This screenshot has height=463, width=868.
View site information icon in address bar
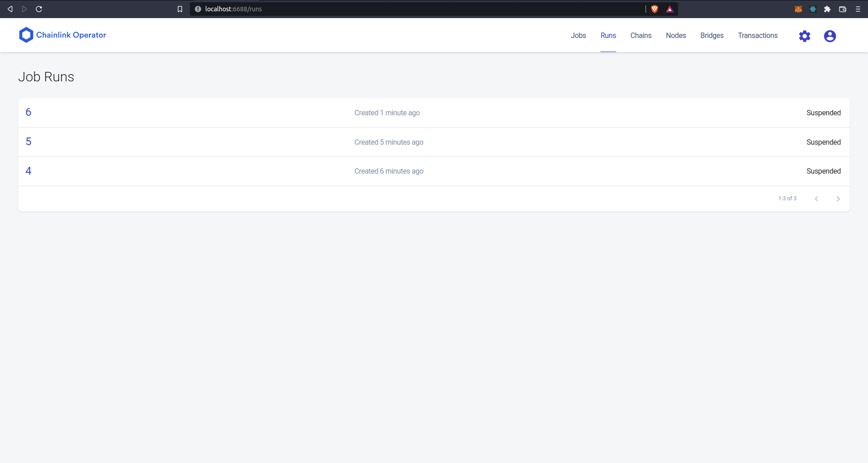[198, 9]
